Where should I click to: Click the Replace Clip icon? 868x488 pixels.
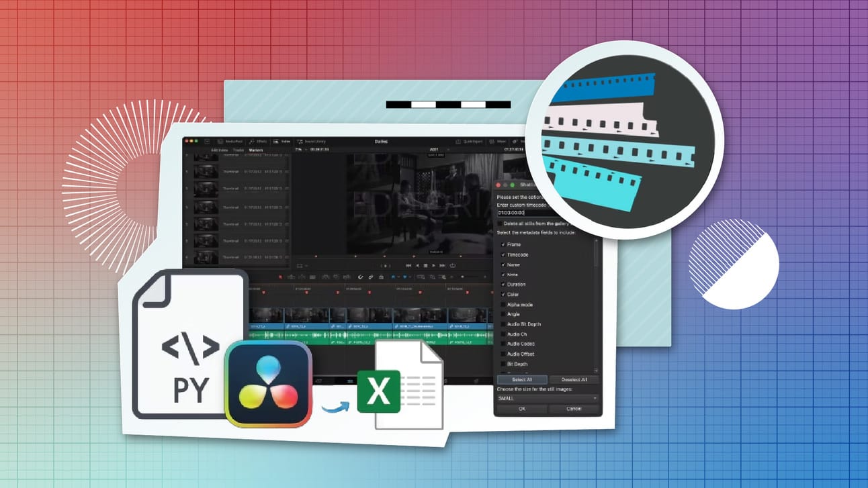click(x=347, y=277)
